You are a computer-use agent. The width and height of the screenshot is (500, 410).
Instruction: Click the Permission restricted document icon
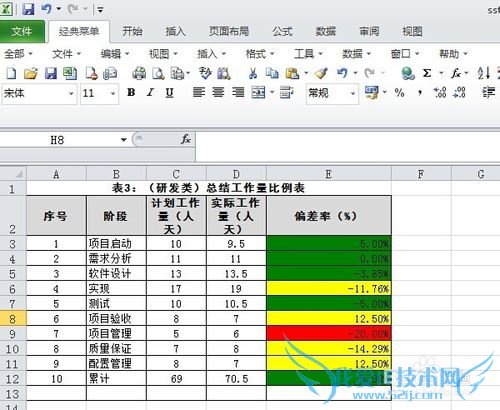point(91,73)
